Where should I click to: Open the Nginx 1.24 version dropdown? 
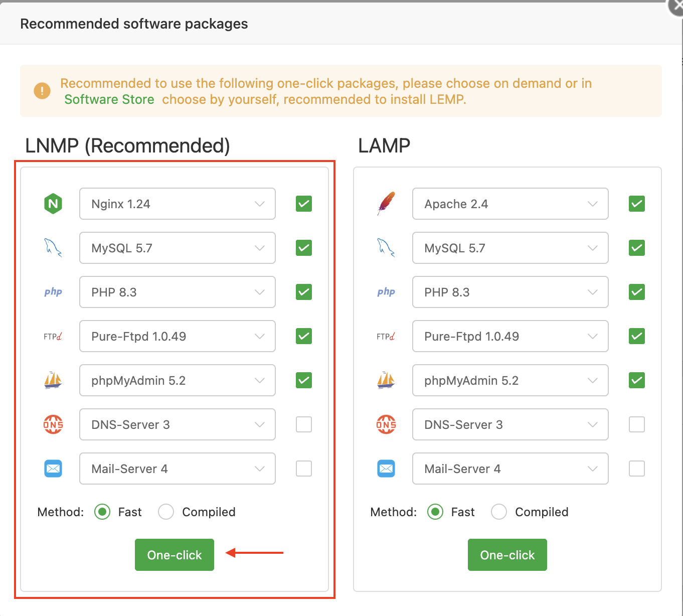click(178, 204)
